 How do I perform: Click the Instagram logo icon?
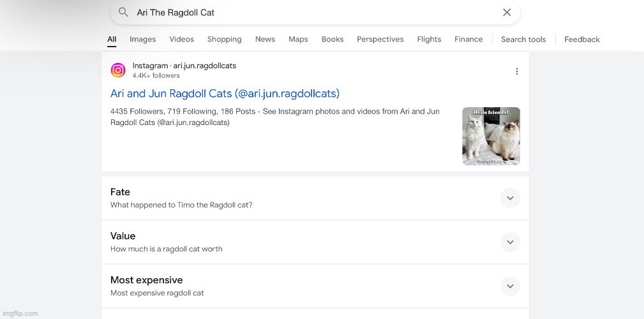pyautogui.click(x=118, y=70)
